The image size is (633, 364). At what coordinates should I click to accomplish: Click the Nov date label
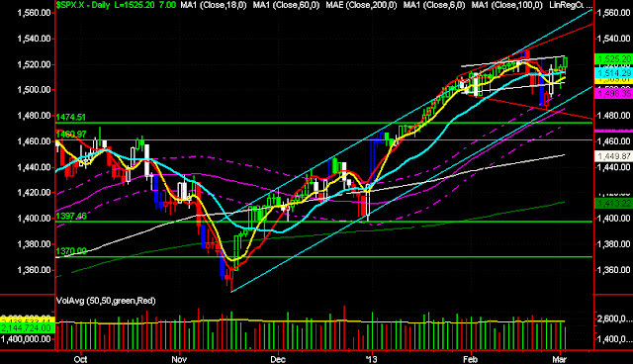coord(179,359)
